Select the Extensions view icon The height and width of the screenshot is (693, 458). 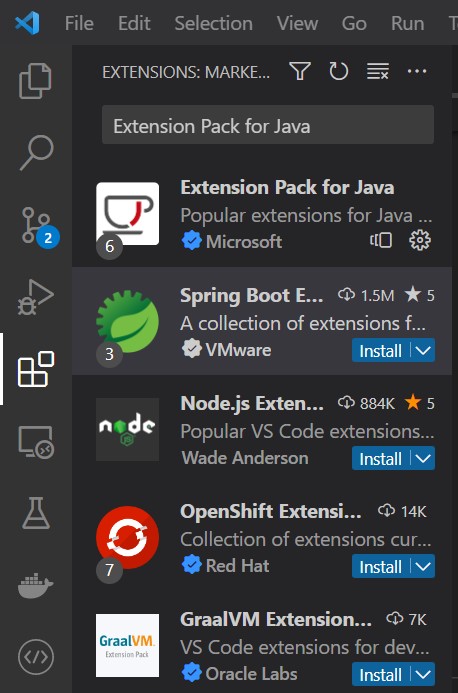click(35, 369)
